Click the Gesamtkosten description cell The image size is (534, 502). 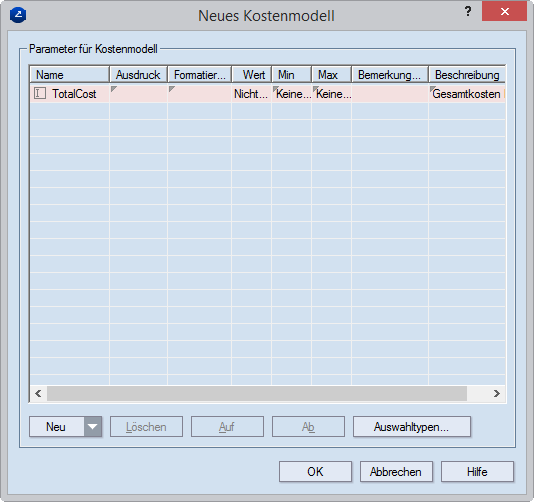(467, 94)
